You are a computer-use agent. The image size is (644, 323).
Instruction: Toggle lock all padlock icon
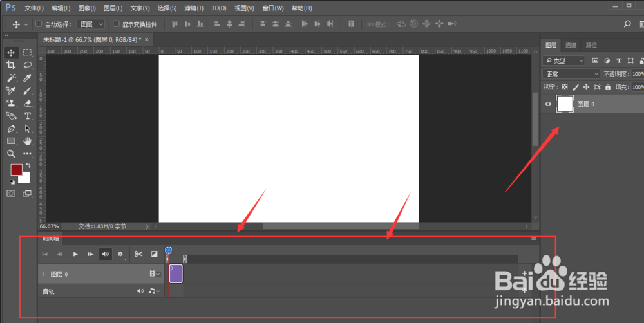pyautogui.click(x=608, y=87)
